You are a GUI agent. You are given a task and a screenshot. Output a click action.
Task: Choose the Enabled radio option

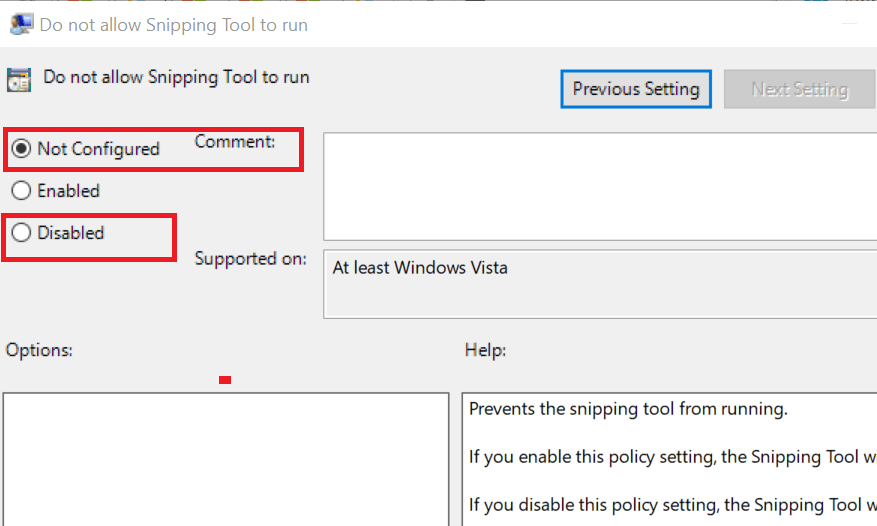coord(21,191)
